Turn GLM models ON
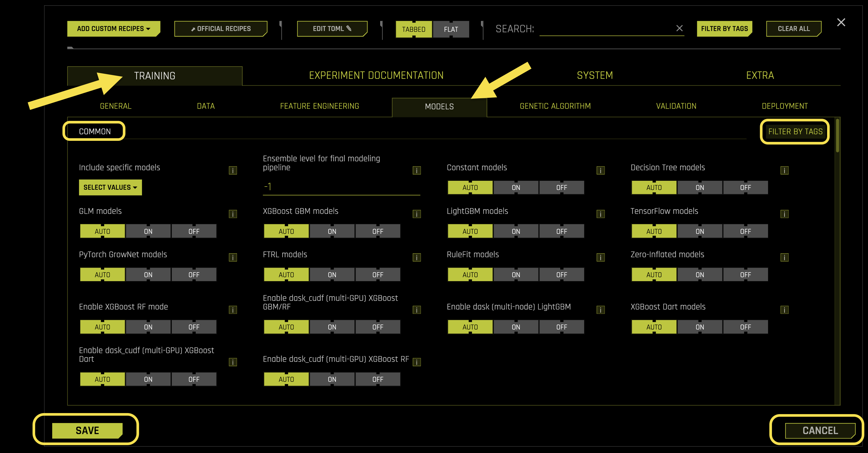This screenshot has height=453, width=868. pos(148,231)
